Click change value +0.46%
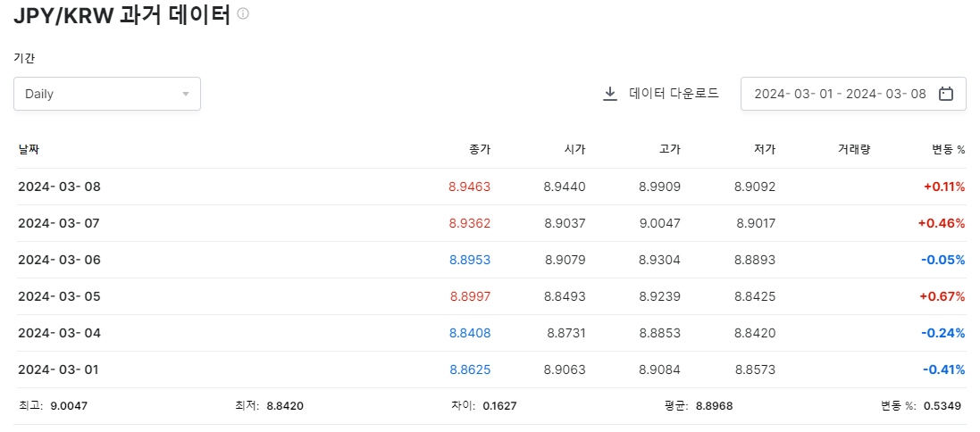Screen dimensions: 980x432 pos(942,223)
